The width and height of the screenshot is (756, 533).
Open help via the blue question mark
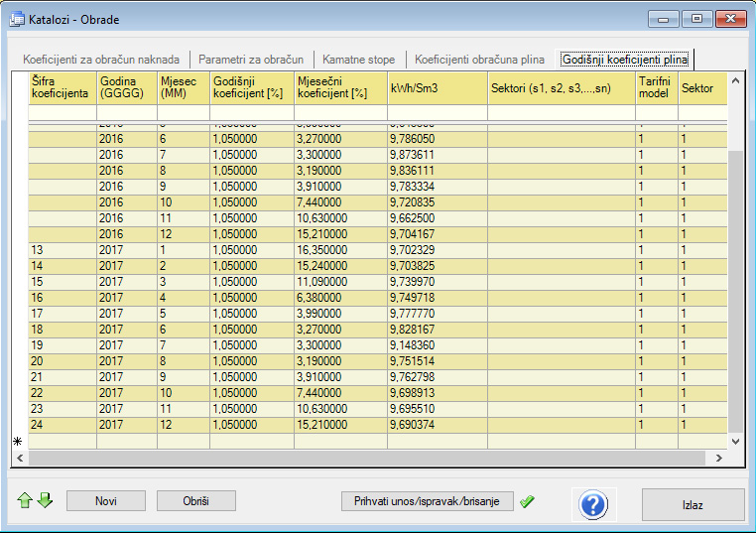coord(593,504)
